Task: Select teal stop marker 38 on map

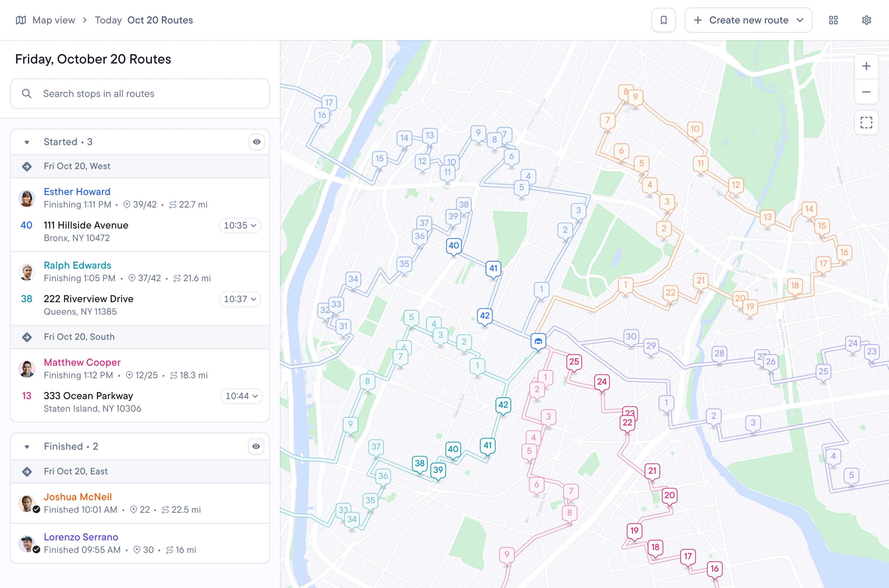Action: (419, 464)
